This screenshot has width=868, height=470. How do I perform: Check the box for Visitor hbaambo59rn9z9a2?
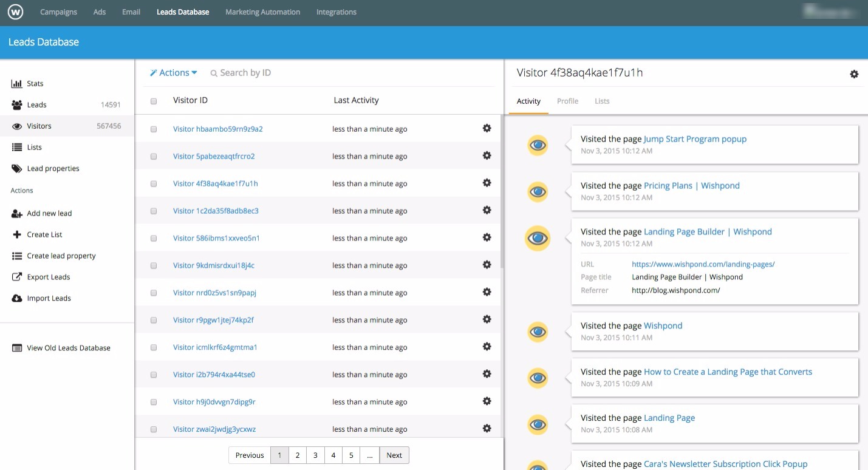point(154,129)
